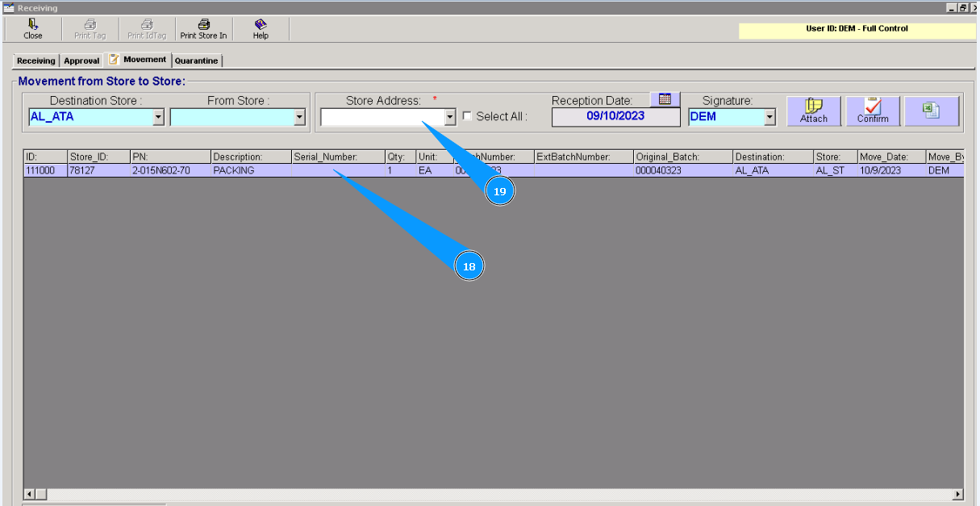Click the part number 2-015N602-70
Screen dimensions: 980x506
point(170,171)
